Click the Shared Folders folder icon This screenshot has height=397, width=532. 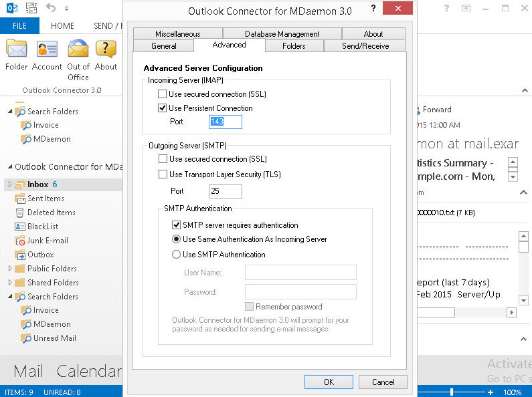(x=20, y=283)
